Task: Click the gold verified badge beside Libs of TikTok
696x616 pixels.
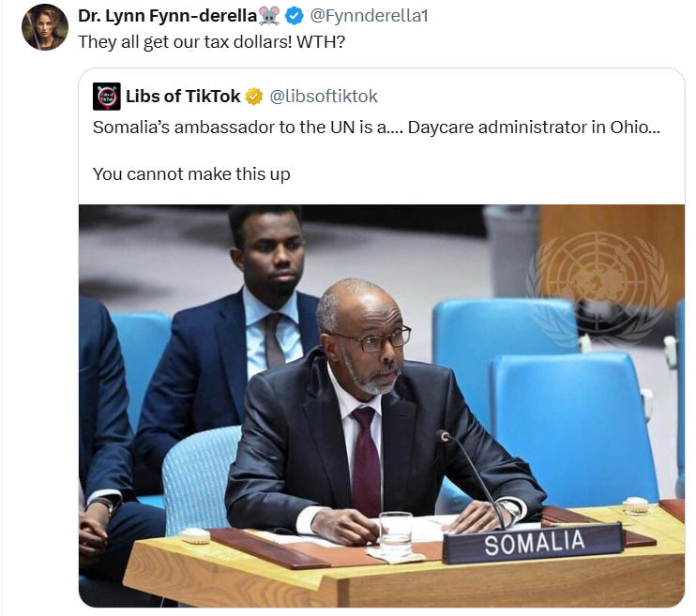Action: [x=254, y=97]
